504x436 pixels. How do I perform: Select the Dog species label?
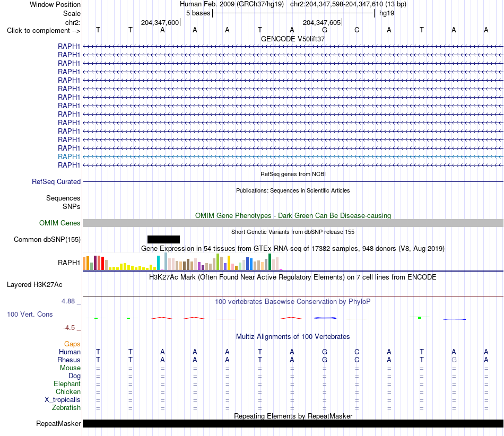74,376
